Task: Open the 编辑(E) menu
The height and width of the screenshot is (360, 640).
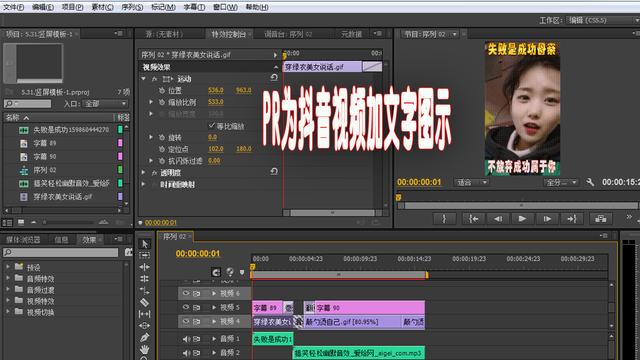Action: [x=43, y=7]
